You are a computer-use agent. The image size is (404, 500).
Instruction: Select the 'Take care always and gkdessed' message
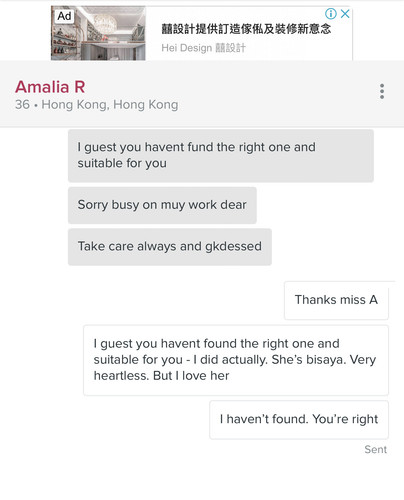pos(170,247)
